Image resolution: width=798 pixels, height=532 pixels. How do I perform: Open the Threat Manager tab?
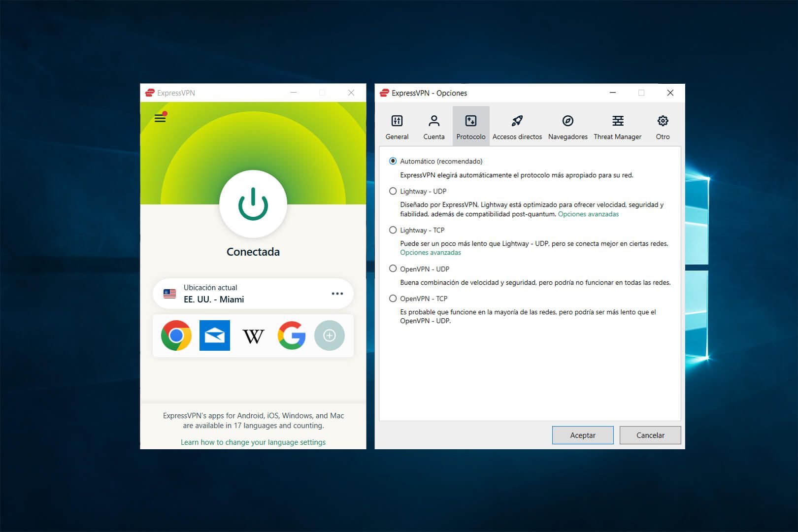[618, 127]
